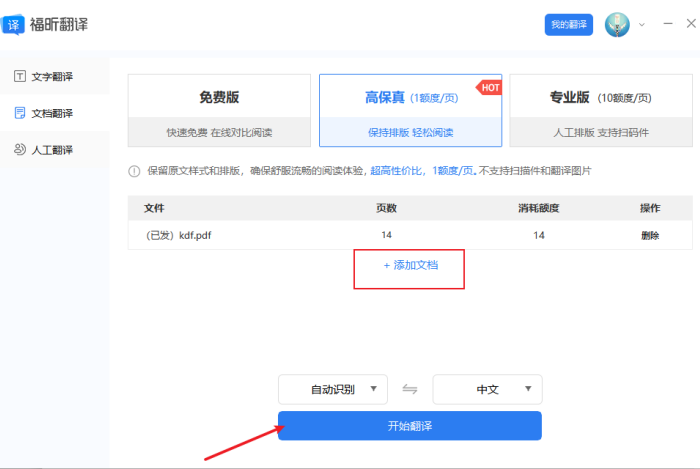Click the 消耗额度 column header

tap(539, 208)
